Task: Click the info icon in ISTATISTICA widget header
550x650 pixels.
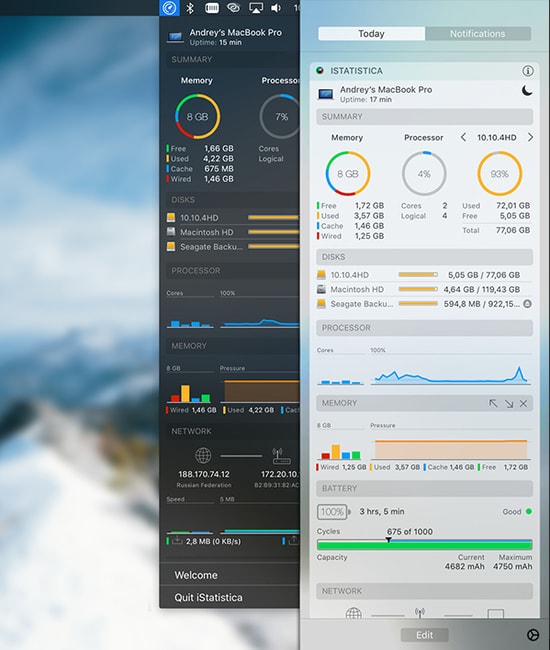Action: [x=527, y=71]
